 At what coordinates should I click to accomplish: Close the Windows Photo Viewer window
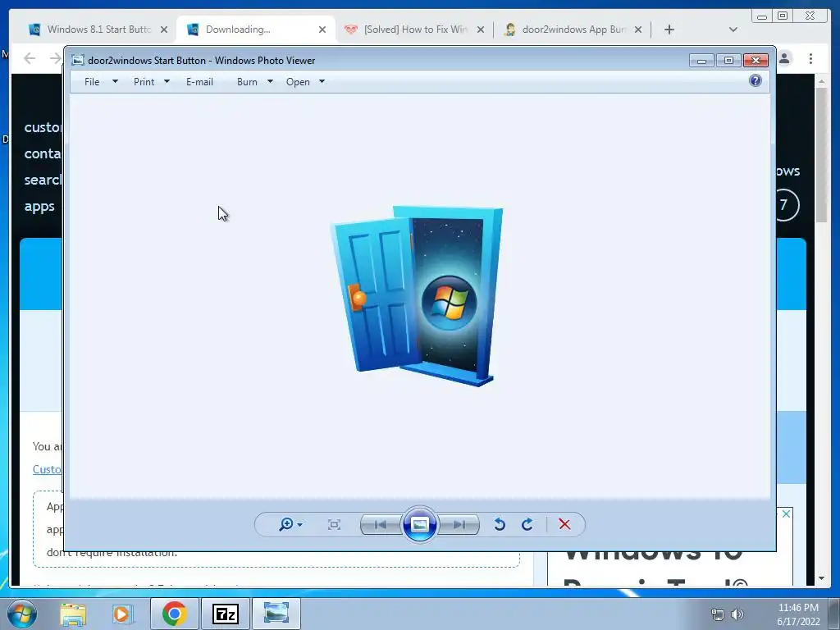coord(756,60)
